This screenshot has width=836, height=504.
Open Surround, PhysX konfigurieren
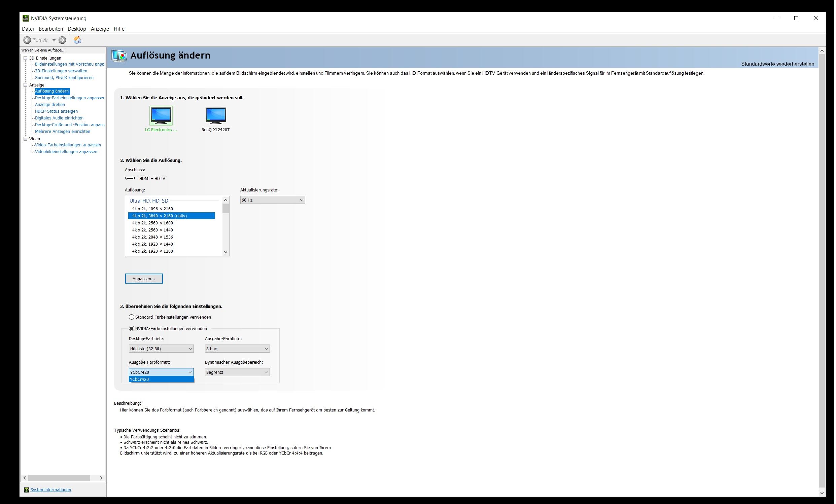[x=64, y=78]
